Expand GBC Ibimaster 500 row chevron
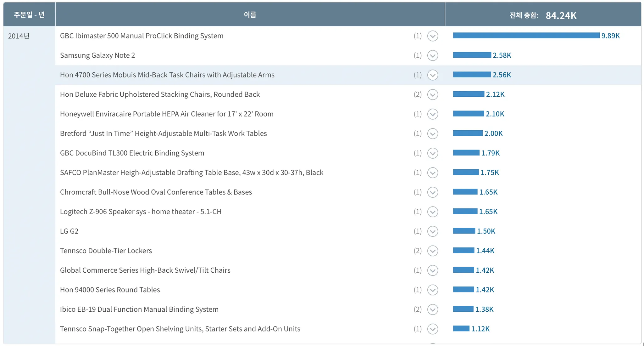The height and width of the screenshot is (346, 644). (x=433, y=36)
